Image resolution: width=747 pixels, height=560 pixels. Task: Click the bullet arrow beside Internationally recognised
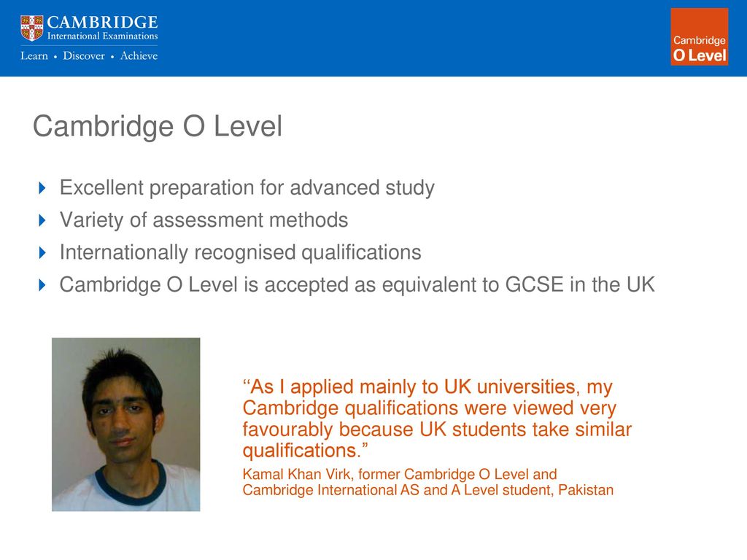coord(42,253)
